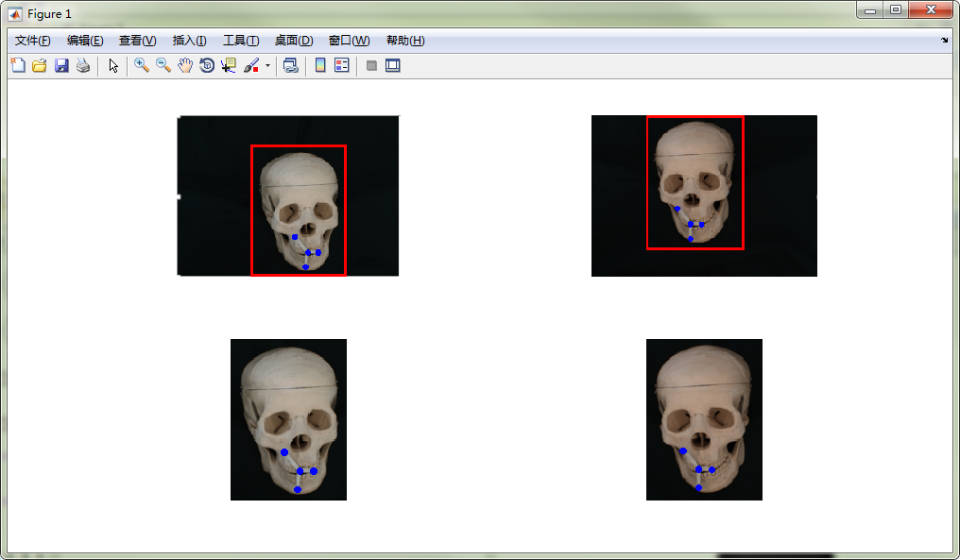Image resolution: width=960 pixels, height=560 pixels.
Task: Click the top-right skull image with red box
Action: (704, 195)
